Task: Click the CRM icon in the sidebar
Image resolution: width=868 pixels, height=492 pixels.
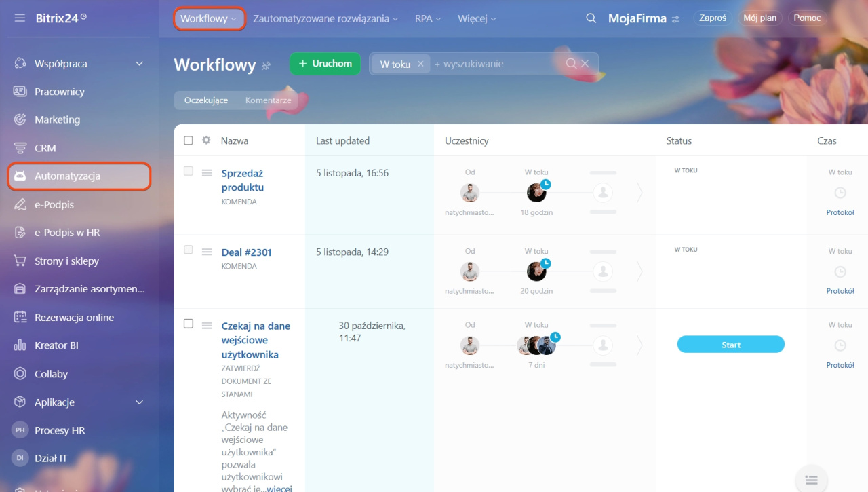Action: (x=20, y=148)
